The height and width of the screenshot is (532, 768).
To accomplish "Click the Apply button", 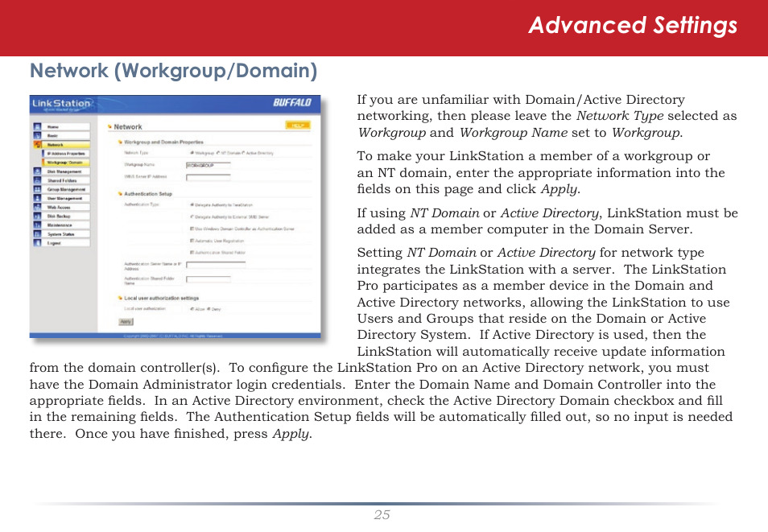I will (x=126, y=322).
